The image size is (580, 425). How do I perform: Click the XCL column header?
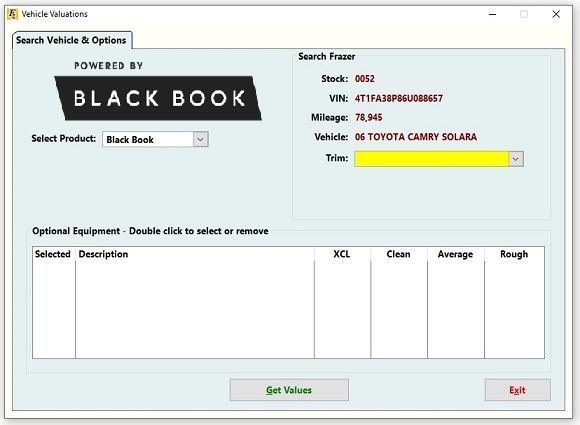[342, 254]
